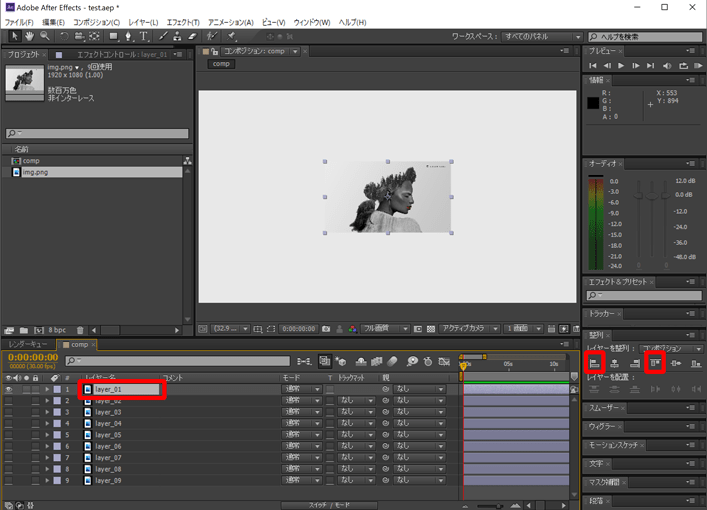Select the Type text tool
Screen dimensions: 707x510
[x=143, y=36]
